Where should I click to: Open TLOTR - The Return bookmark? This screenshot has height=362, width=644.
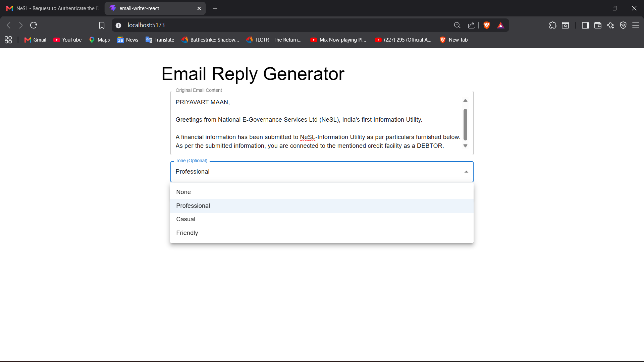tap(274, 40)
